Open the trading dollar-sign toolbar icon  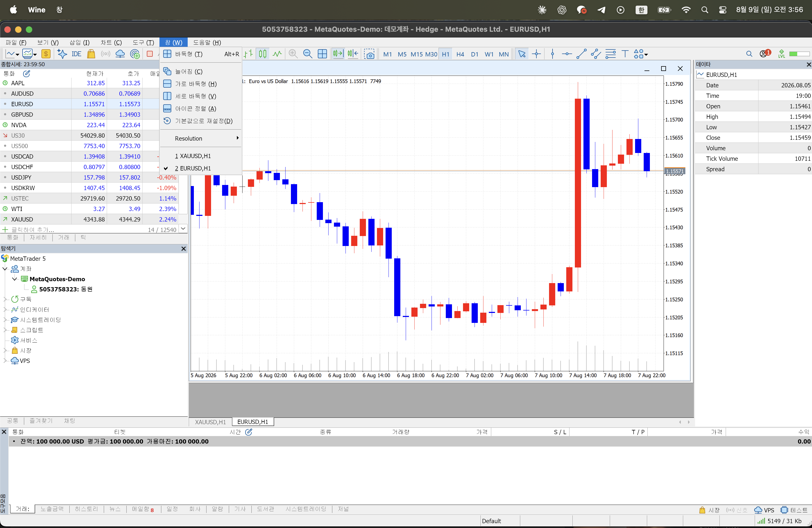[46, 54]
